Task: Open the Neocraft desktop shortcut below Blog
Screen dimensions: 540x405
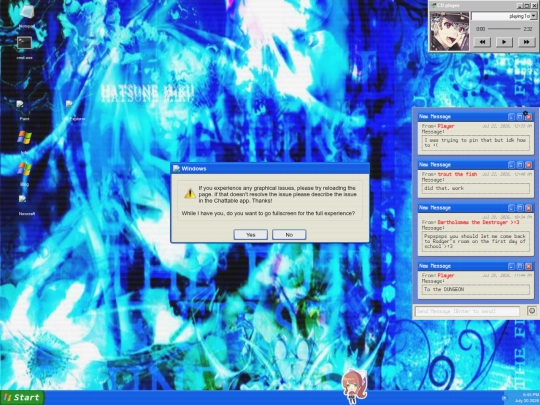Action: 26,205
